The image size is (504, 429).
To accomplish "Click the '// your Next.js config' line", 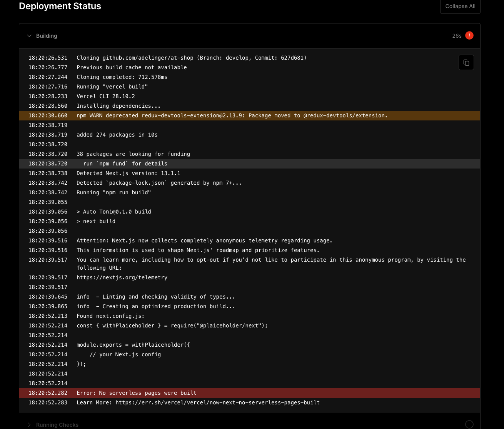I will 250,354.
